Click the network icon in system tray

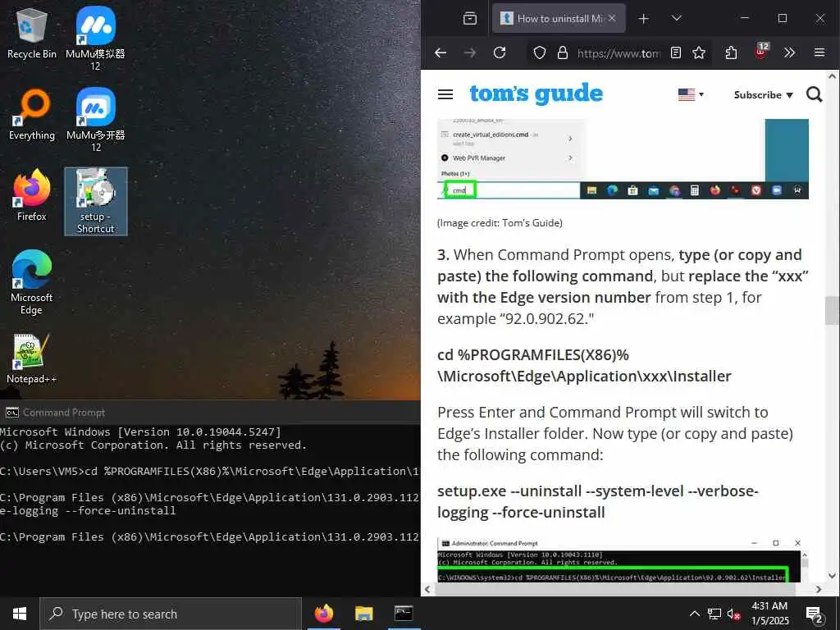click(714, 614)
